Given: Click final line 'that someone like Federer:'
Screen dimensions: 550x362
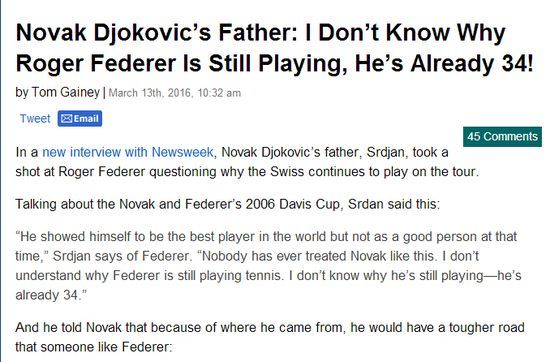Looking at the screenshot, I should pos(94,347).
